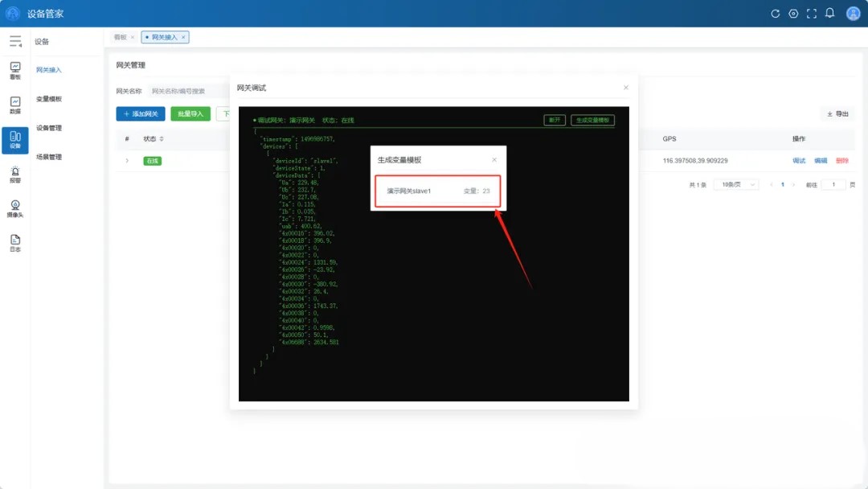Click the 调试 link in the gateway row
This screenshot has width=868, height=489.
tap(799, 161)
